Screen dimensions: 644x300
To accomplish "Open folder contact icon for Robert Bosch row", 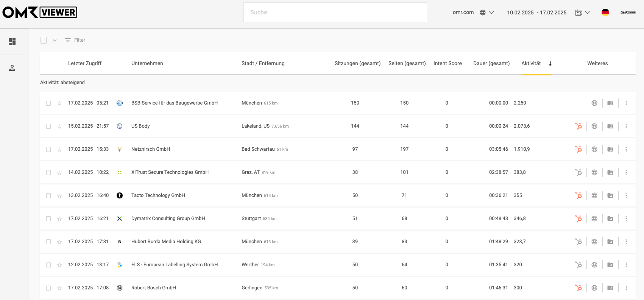I will pyautogui.click(x=610, y=288).
